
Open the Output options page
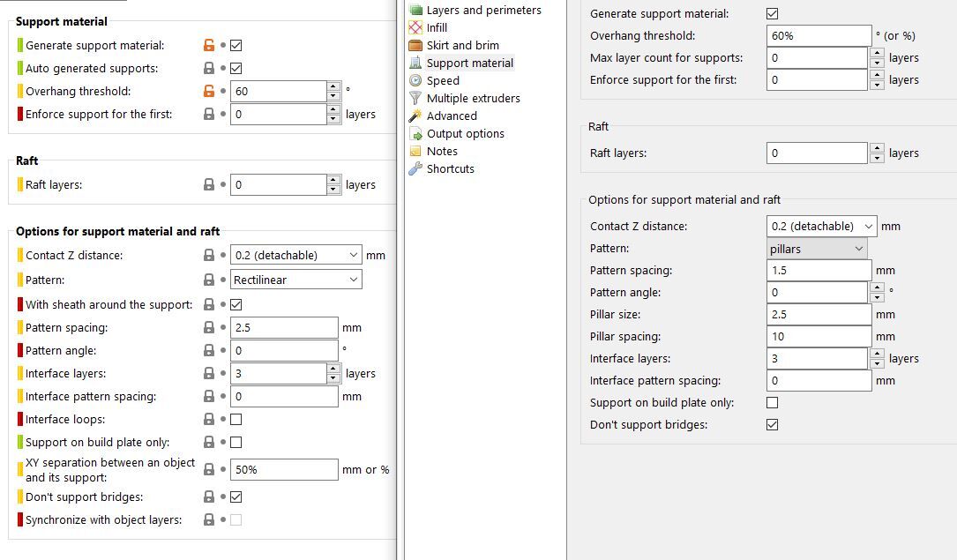pyautogui.click(x=466, y=133)
